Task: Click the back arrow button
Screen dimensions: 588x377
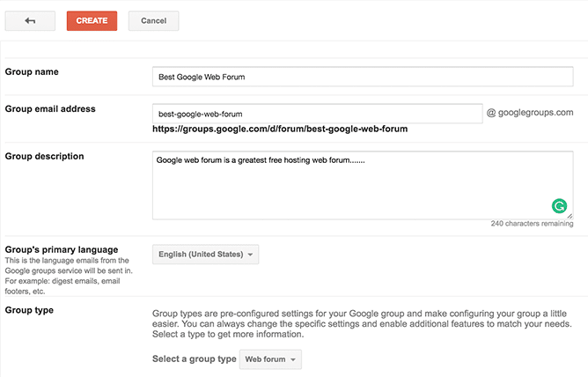Action: [30, 20]
